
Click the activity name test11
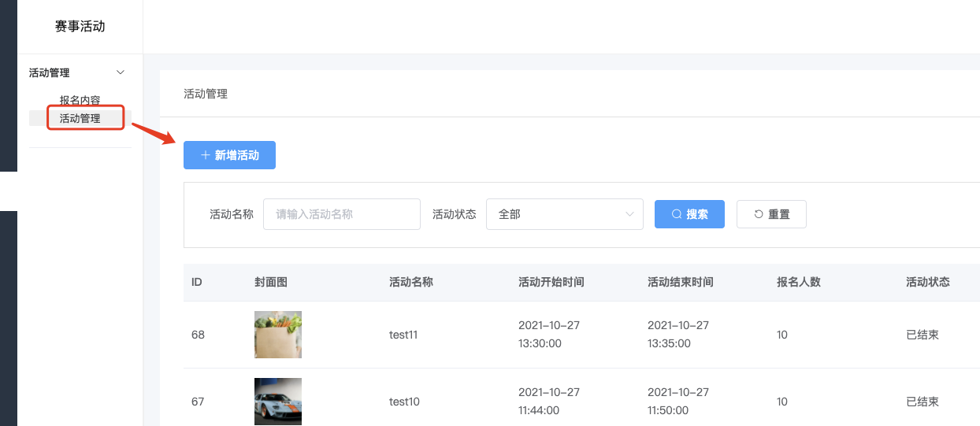[x=403, y=335]
